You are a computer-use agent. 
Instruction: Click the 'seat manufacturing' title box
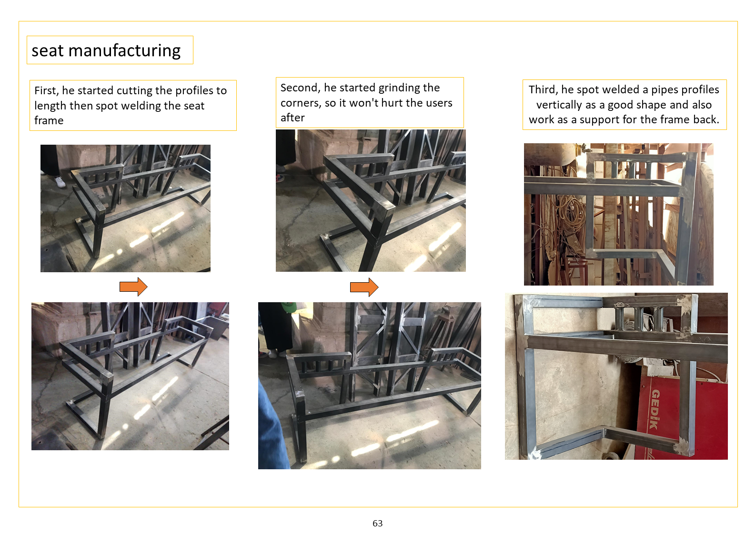pyautogui.click(x=110, y=50)
